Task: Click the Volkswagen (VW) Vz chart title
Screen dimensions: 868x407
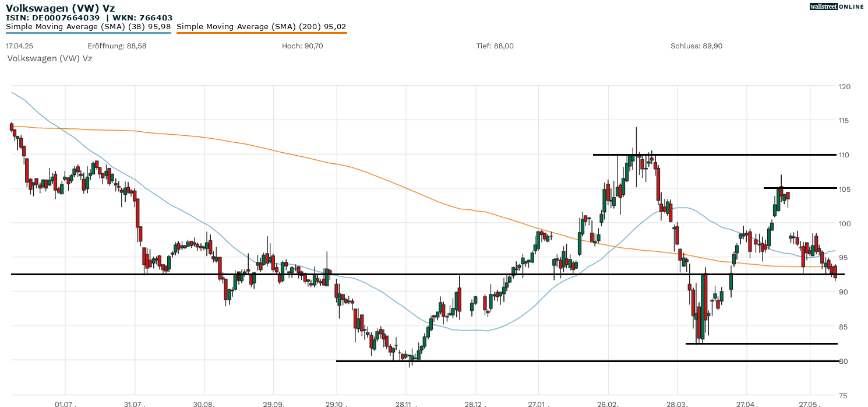Action: (60, 8)
